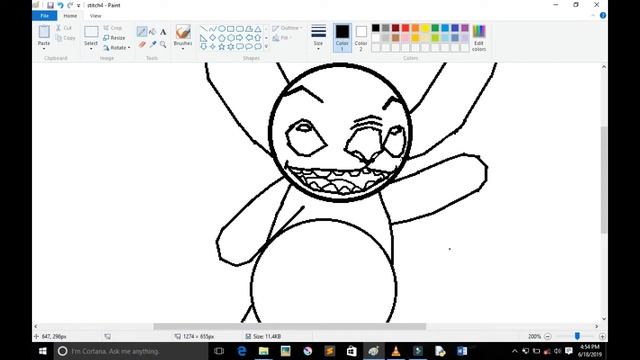Switch to the Home ribbon tab
This screenshot has width=640, height=360.
(x=70, y=16)
